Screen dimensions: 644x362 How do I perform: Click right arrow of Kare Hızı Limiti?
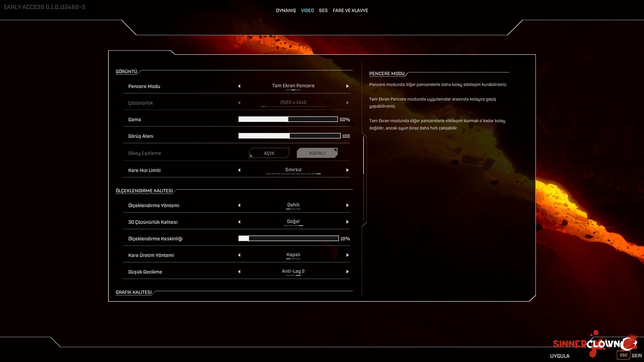[347, 170]
